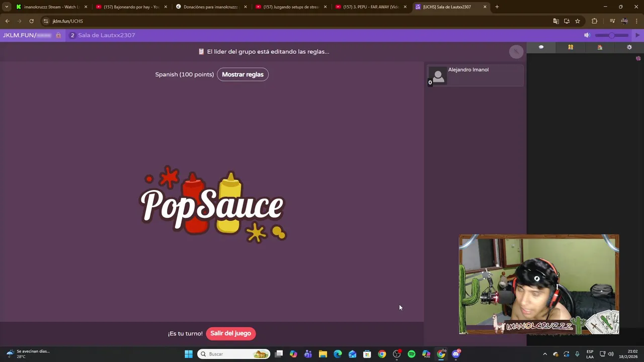Click the Mostrar reglas button

coord(243,74)
